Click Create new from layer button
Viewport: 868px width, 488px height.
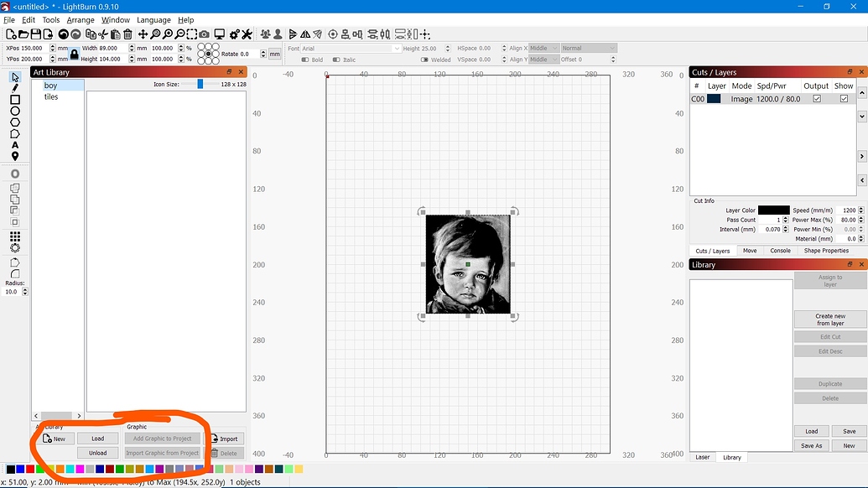point(830,319)
